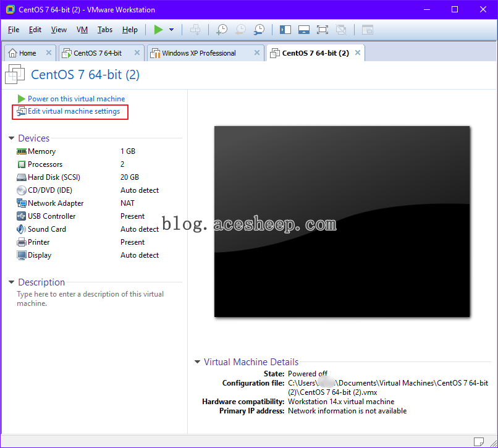The image size is (498, 448).
Task: Collapse the Devices section
Action: [12, 138]
